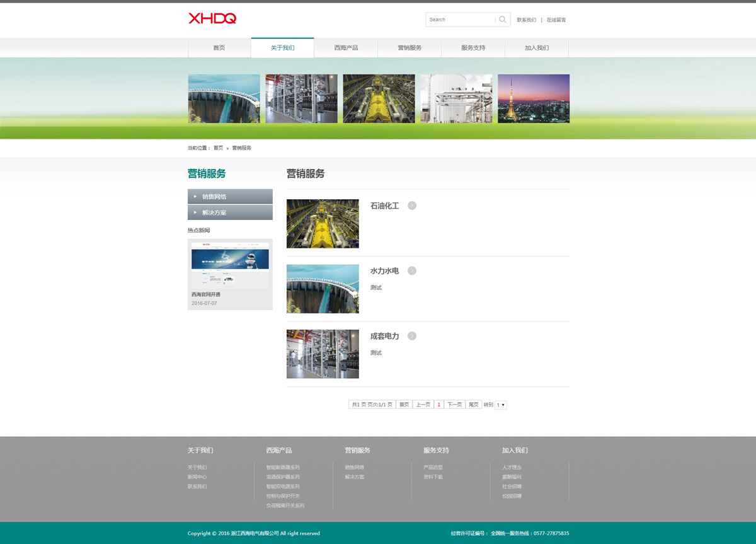Expand the 解决方案 sidebar item
This screenshot has width=756, height=544.
point(230,213)
